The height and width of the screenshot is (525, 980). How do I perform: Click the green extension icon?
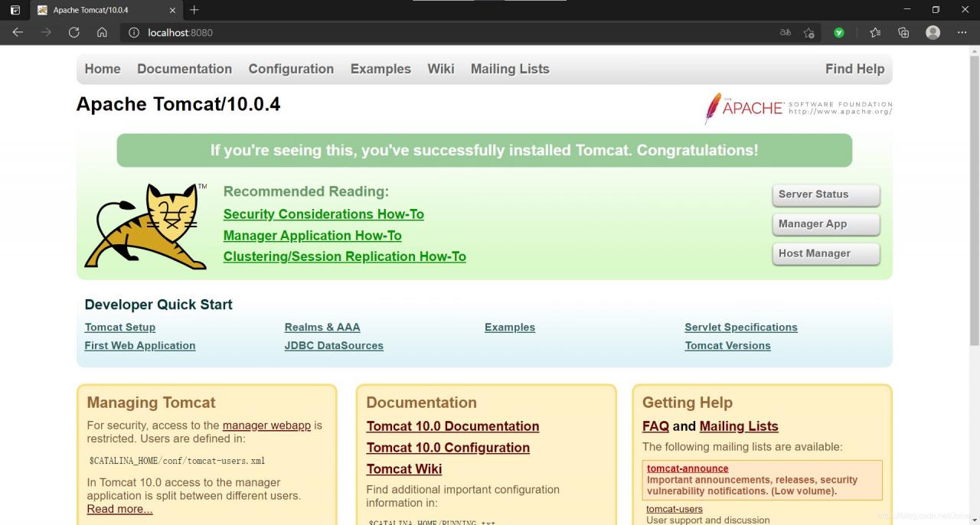tap(839, 32)
